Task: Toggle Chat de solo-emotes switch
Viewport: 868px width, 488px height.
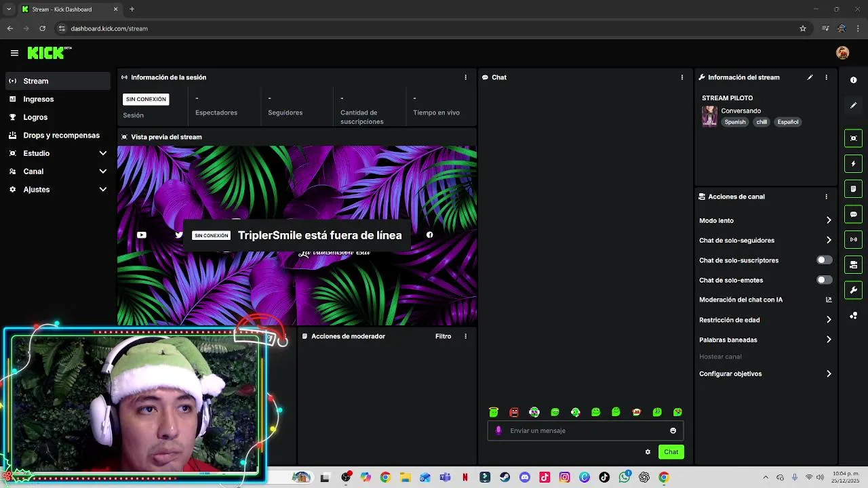Action: tap(824, 280)
